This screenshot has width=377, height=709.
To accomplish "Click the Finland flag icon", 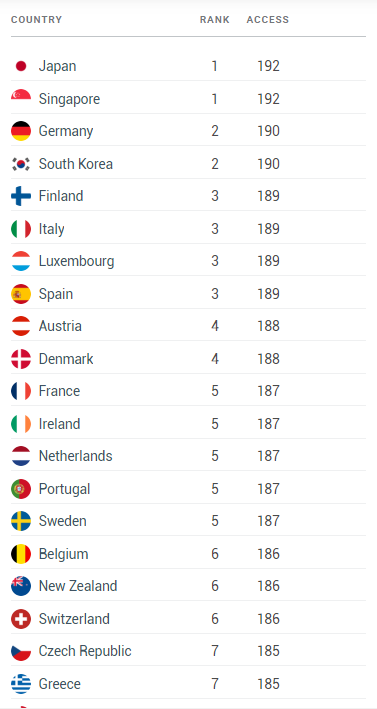I will pyautogui.click(x=21, y=196).
